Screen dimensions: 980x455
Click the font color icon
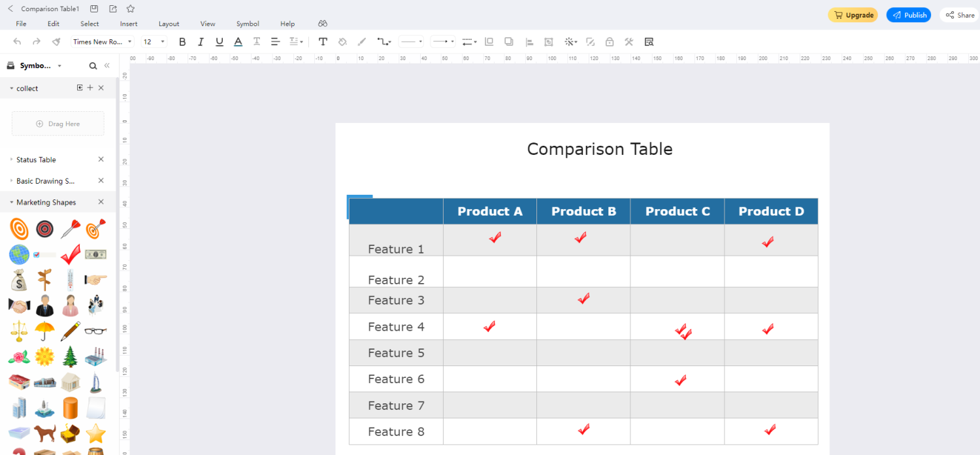pyautogui.click(x=238, y=42)
